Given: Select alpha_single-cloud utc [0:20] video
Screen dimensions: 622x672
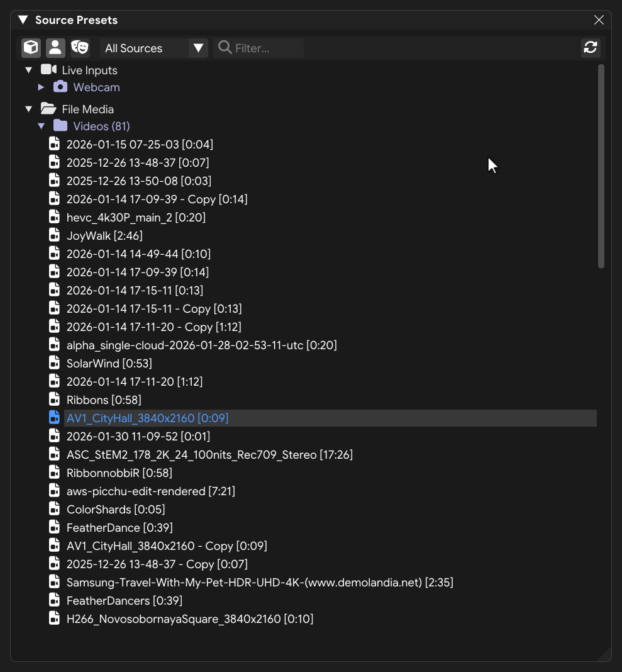Looking at the screenshot, I should [202, 345].
